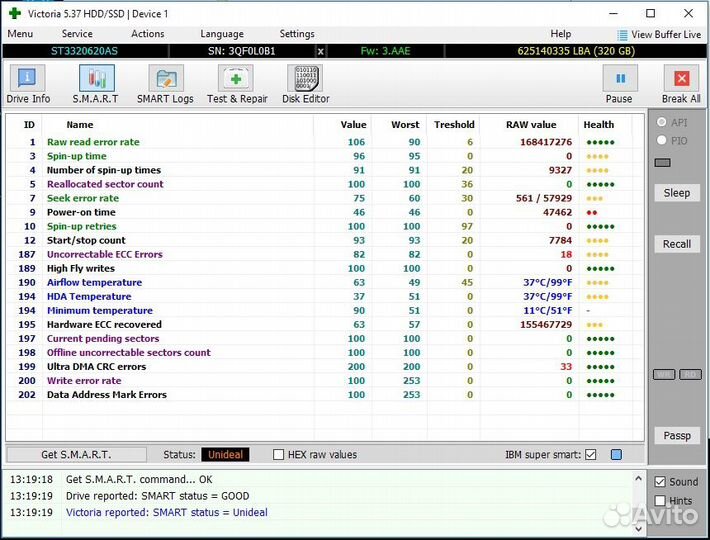Toggle the Sound checkbox

(660, 482)
